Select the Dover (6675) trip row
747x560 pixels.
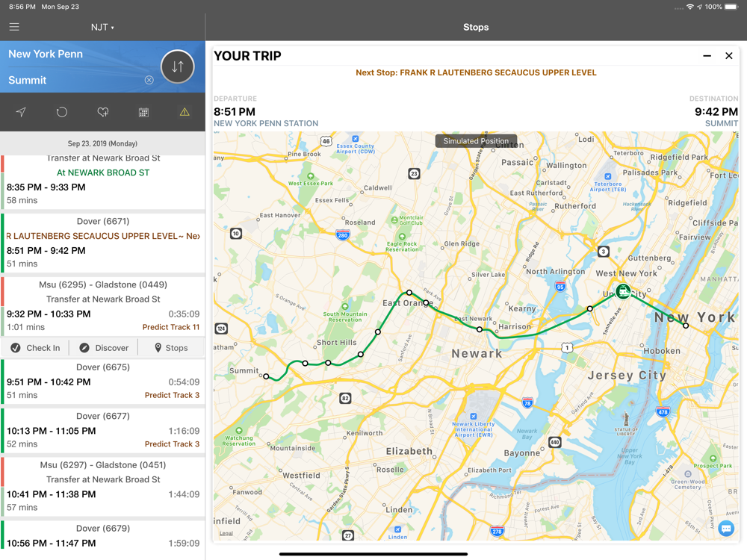pyautogui.click(x=102, y=382)
